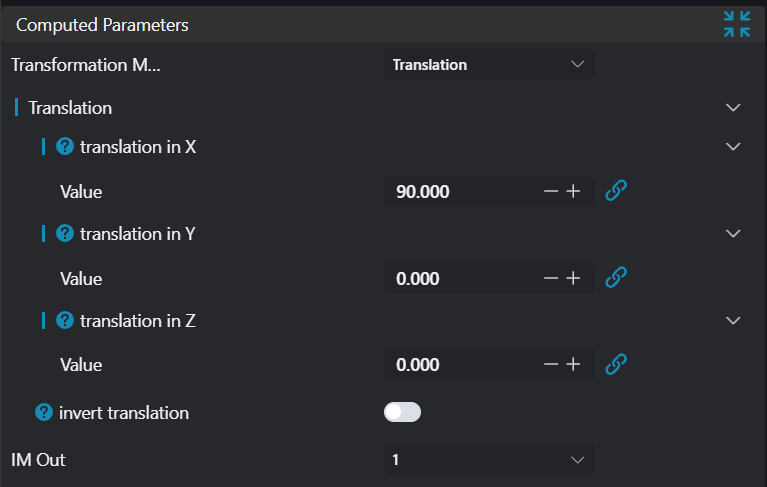Decrease translation Z value with minus button
767x487 pixels.
tap(550, 365)
